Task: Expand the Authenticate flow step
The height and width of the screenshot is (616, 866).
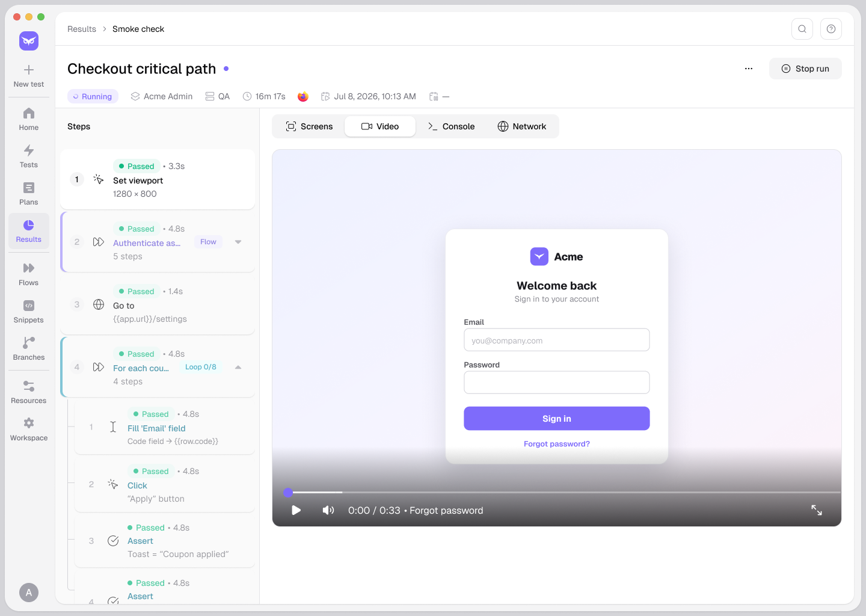Action: coord(238,242)
